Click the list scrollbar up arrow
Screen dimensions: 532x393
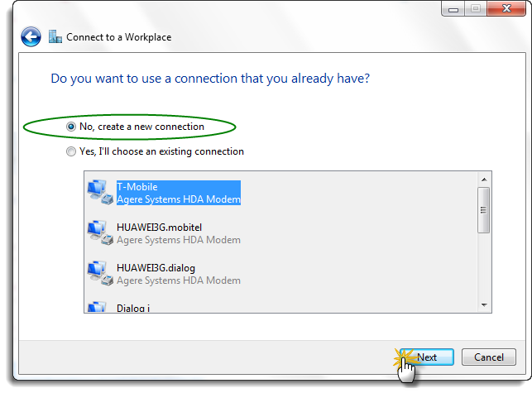tap(484, 180)
